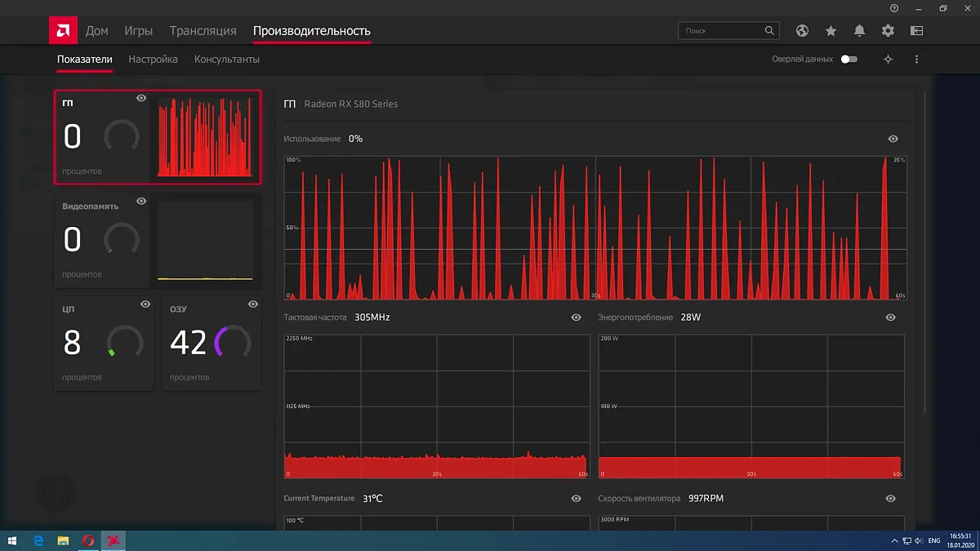This screenshot has width=980, height=551.
Task: Toggle the Оверлей данных switch
Action: click(849, 60)
